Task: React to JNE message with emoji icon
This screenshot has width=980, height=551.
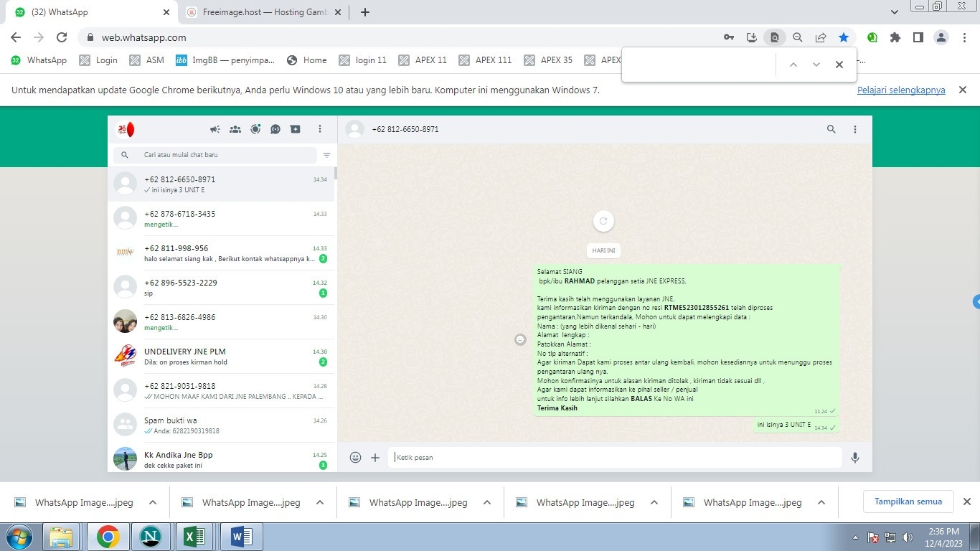Action: click(521, 339)
